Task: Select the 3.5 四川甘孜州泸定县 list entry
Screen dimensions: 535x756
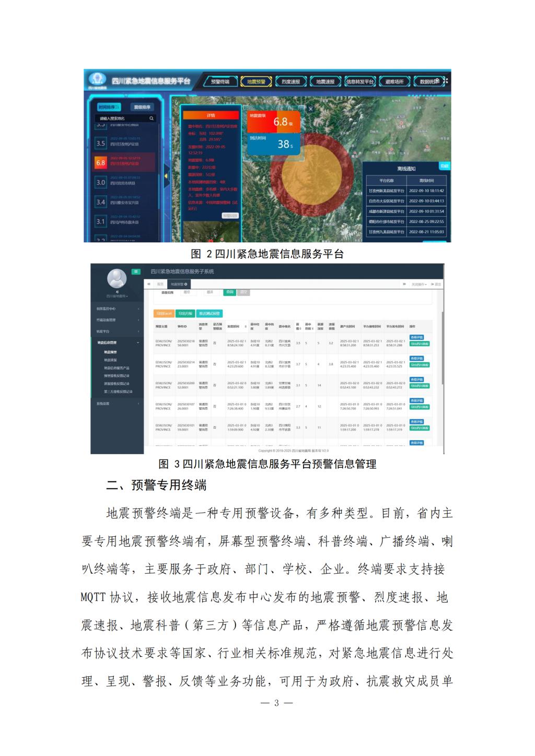Action: tap(124, 143)
